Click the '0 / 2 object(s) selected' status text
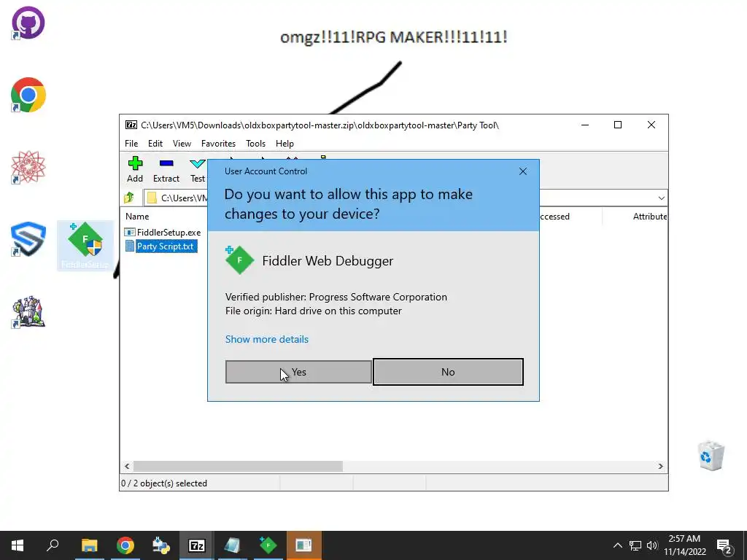747x560 pixels. 164,483
